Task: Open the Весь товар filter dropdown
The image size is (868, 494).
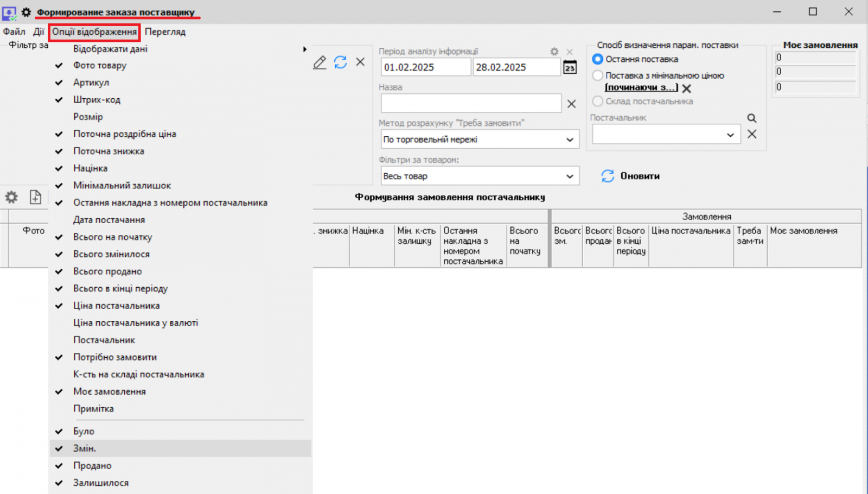Action: click(x=569, y=176)
